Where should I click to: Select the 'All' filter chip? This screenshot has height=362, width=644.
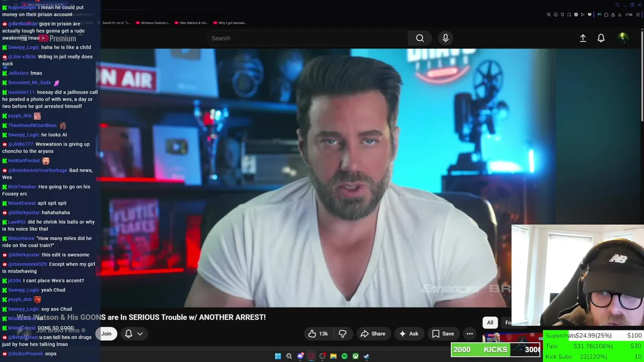click(x=490, y=323)
